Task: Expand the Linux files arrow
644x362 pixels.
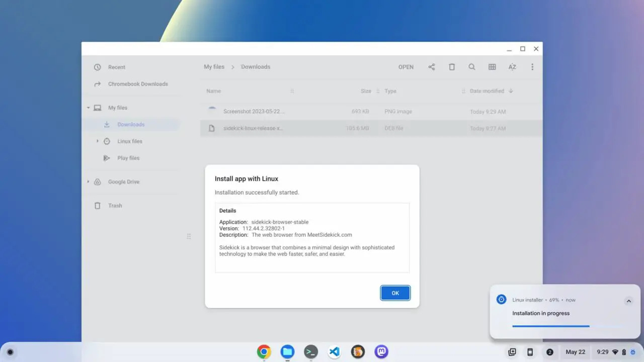Action: tap(98, 141)
